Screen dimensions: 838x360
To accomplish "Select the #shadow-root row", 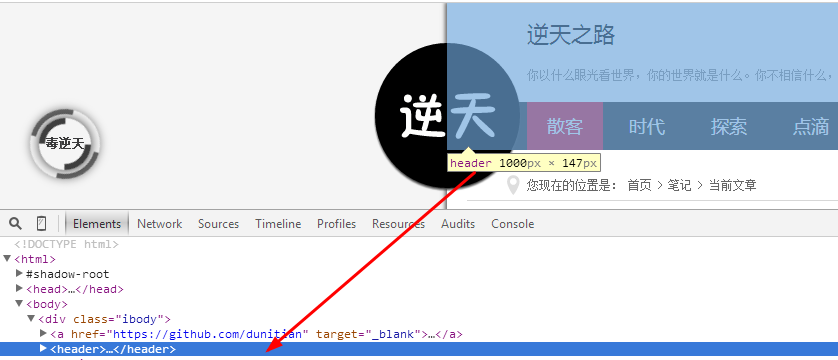I will point(68,274).
